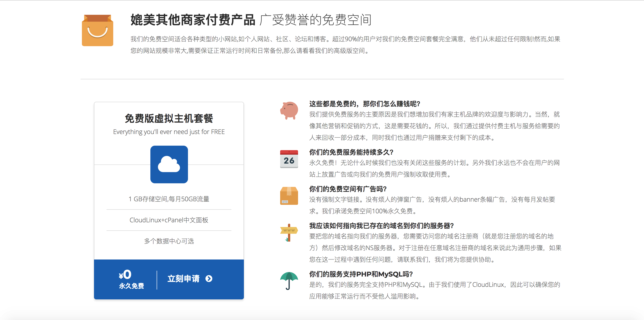Click the orange shopping bag icon
The width and height of the screenshot is (644, 320).
(x=98, y=30)
